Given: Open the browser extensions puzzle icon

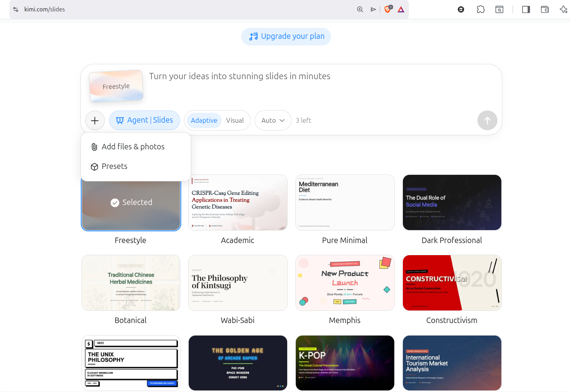Looking at the screenshot, I should (481, 9).
